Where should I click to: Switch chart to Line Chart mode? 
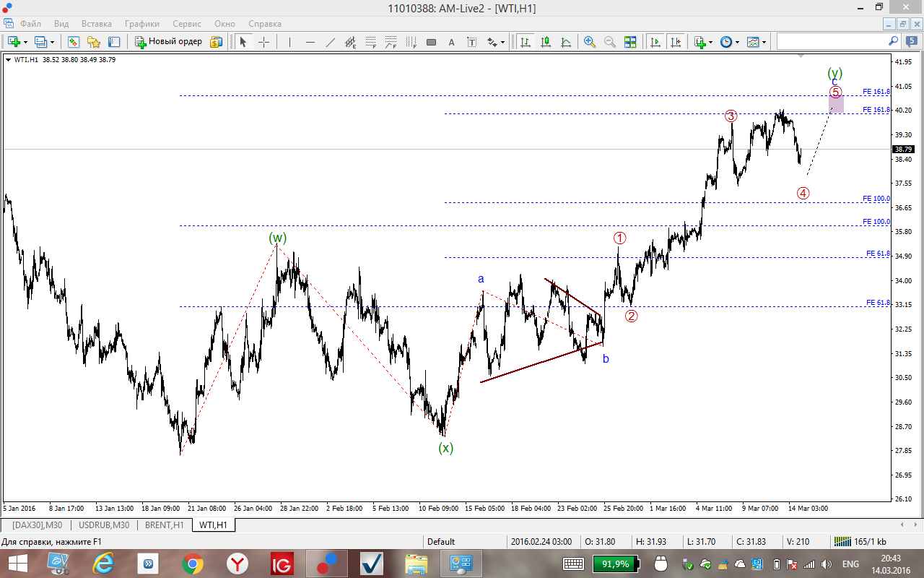(565, 42)
